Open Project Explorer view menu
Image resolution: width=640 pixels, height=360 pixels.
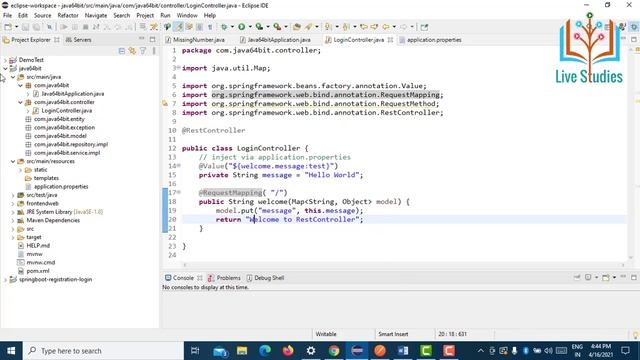pos(154,51)
